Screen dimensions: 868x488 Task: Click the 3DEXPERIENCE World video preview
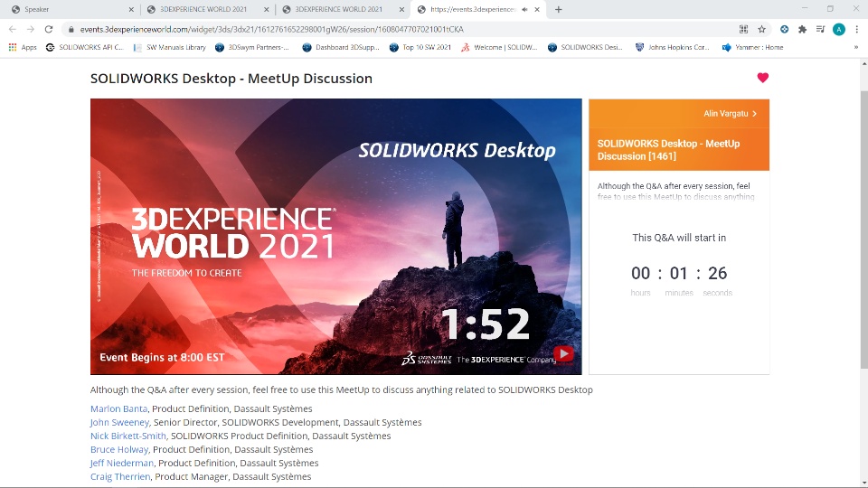336,237
